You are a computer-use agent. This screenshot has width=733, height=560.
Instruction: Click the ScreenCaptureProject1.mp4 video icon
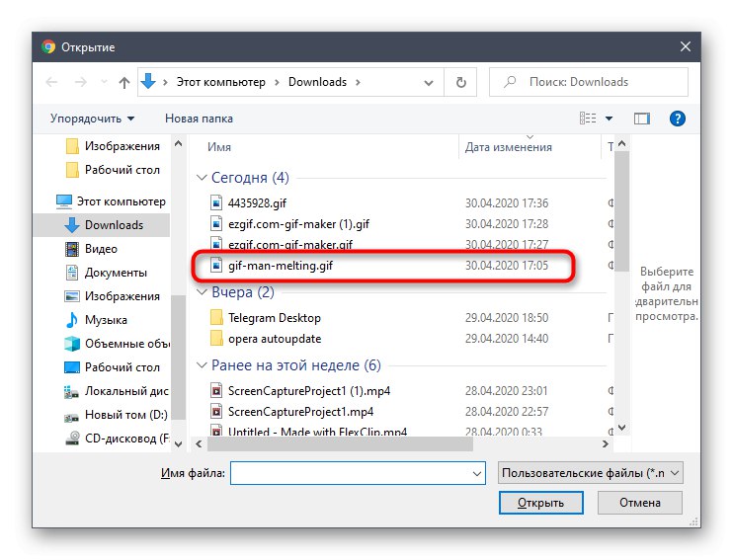point(216,411)
